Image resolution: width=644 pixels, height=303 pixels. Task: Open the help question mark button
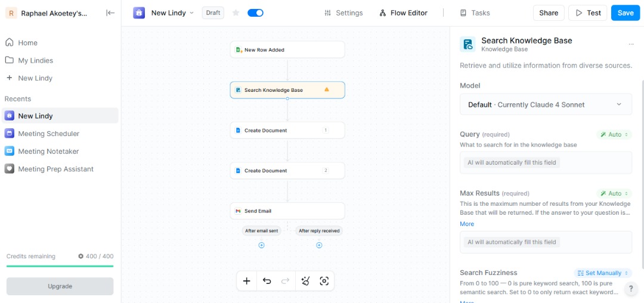point(631,289)
